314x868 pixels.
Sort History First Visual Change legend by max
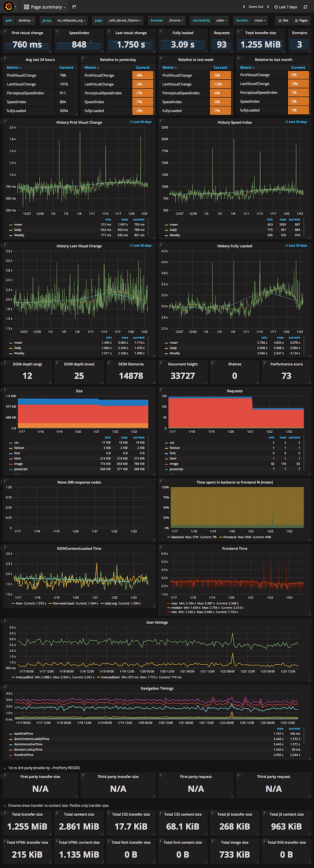click(x=125, y=219)
